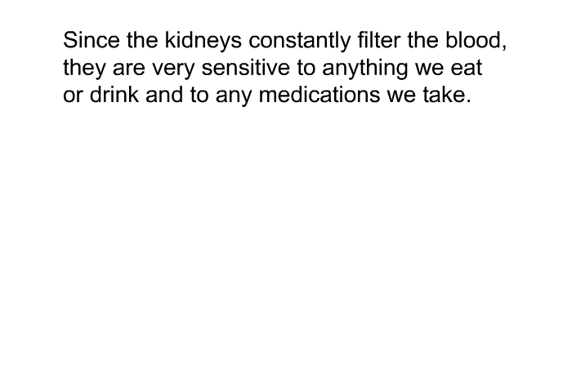Click the word "take." ending the paragraph
Viewport: 572px width, 392px height.
coord(447,95)
